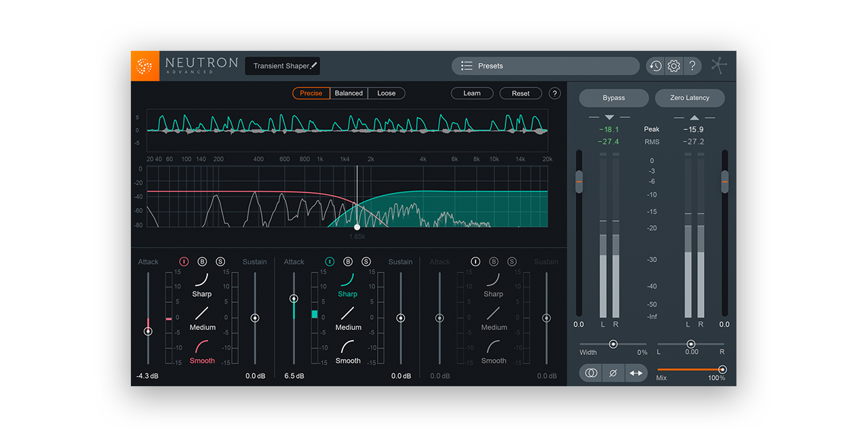868x435 pixels.
Task: Click the Mix 100% value
Action: pyautogui.click(x=716, y=378)
